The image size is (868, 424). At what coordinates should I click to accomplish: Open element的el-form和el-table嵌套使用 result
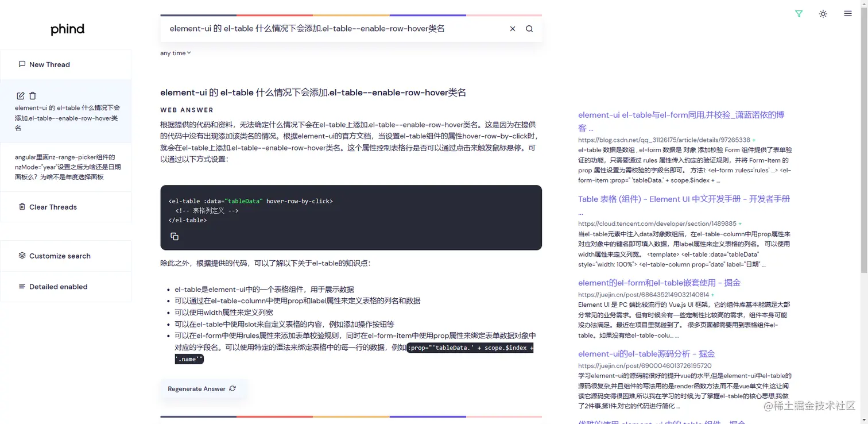[x=660, y=283]
